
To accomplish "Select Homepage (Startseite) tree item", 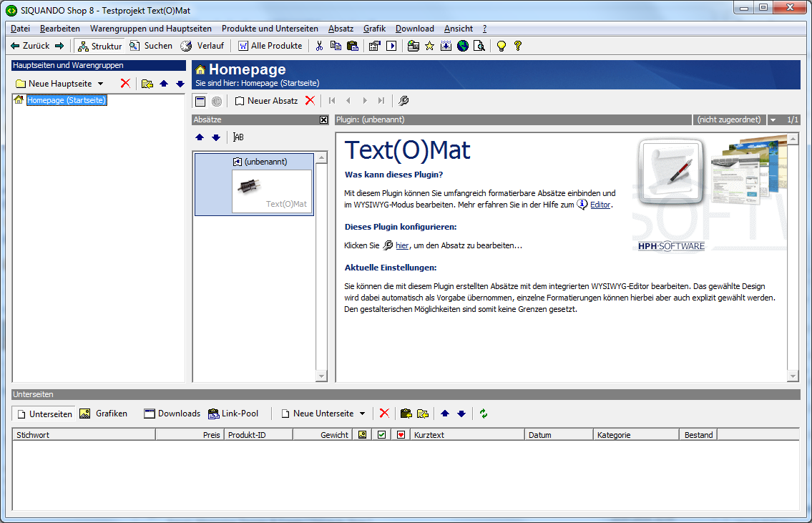I will pos(67,100).
